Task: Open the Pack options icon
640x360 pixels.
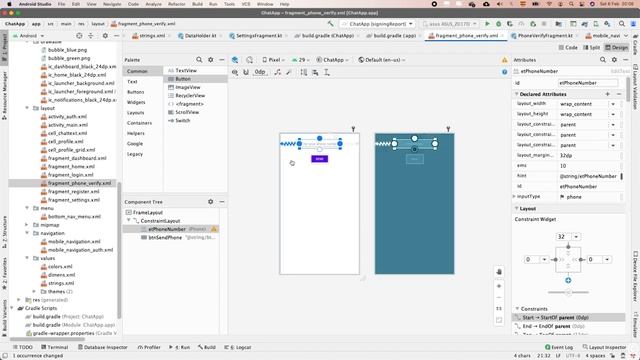Action: [x=304, y=72]
